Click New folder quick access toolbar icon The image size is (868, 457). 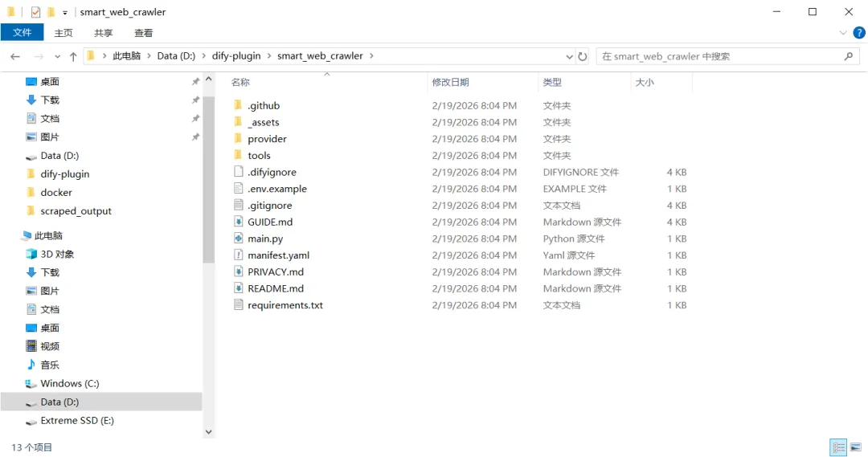pyautogui.click(x=51, y=11)
